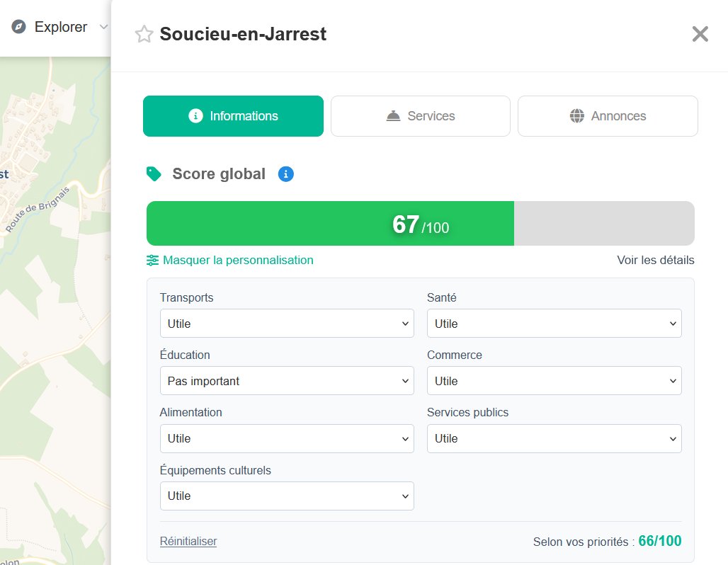Open the Transports priority dropdown

tap(287, 324)
